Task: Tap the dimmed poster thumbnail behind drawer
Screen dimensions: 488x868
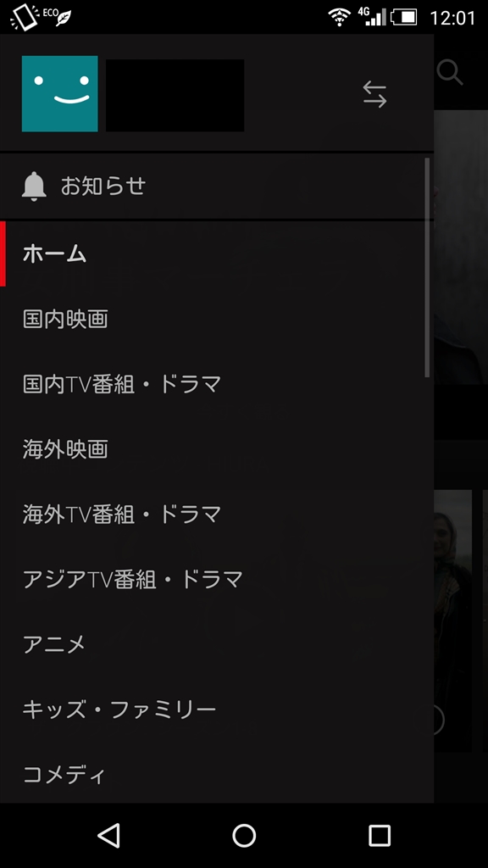Action: pyautogui.click(x=452, y=620)
